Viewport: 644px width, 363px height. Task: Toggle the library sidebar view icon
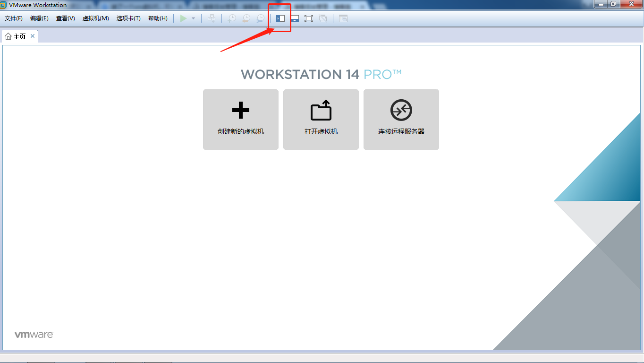[280, 18]
